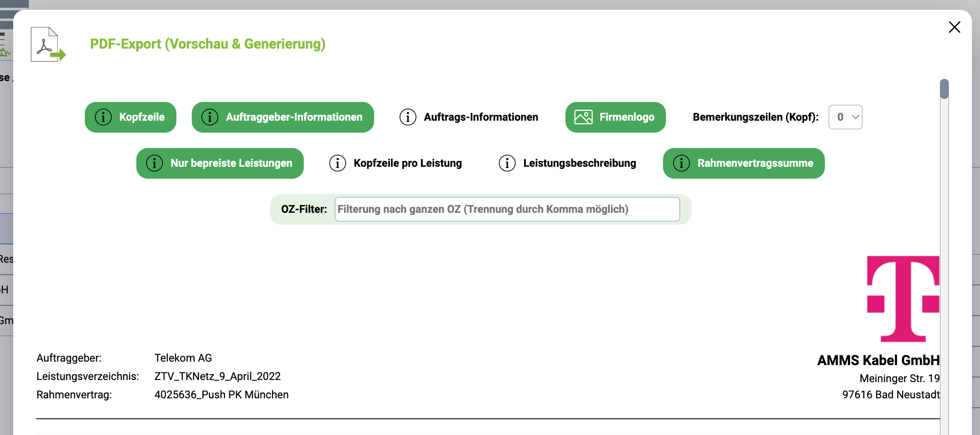Click info icon beside Nur bepreiste Leistungen
Viewport: 980px width, 435px height.
point(154,163)
